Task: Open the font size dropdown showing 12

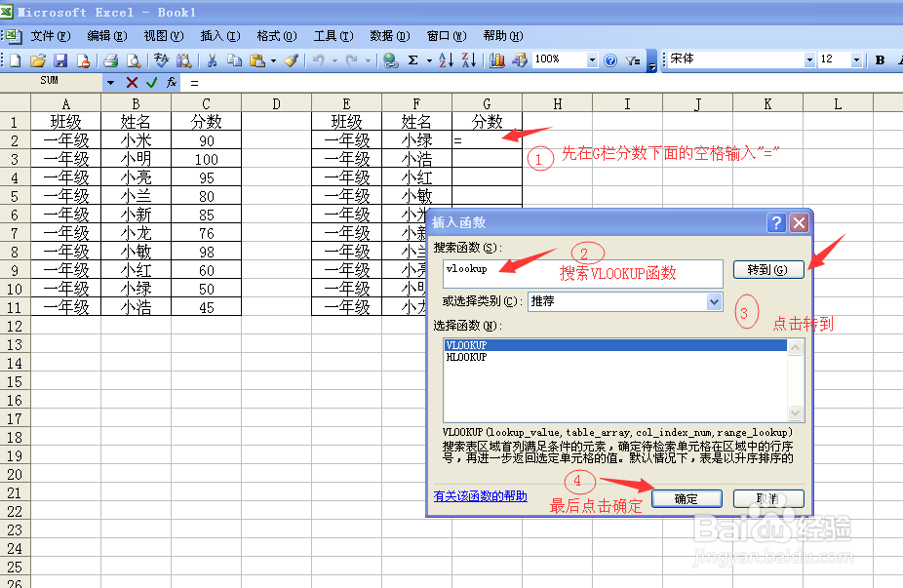Action: click(x=858, y=59)
